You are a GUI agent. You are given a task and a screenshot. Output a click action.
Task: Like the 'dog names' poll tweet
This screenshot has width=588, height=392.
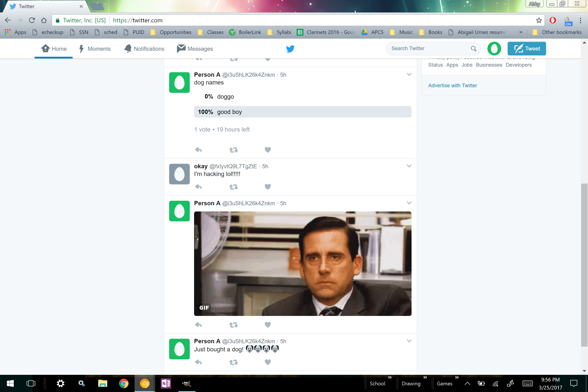[268, 150]
